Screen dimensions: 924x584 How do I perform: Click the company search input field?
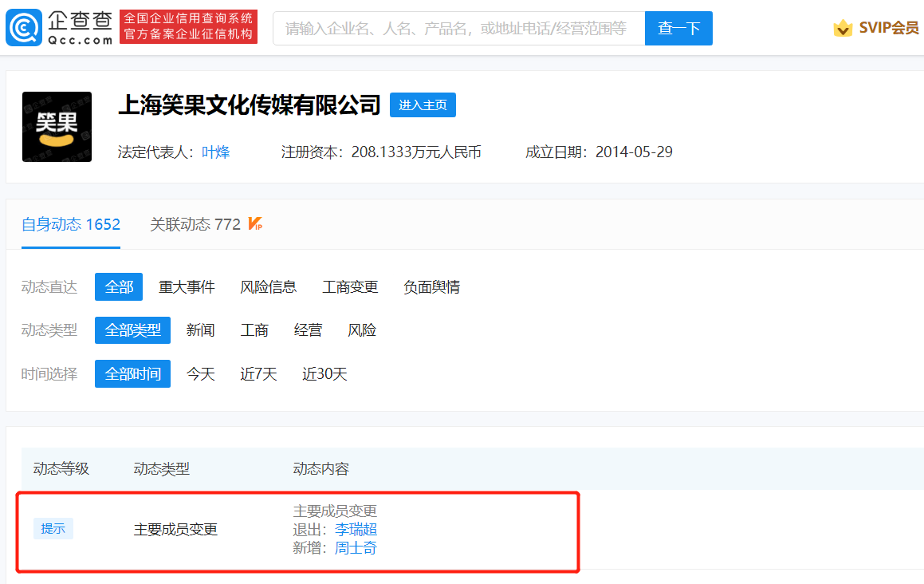tap(458, 29)
